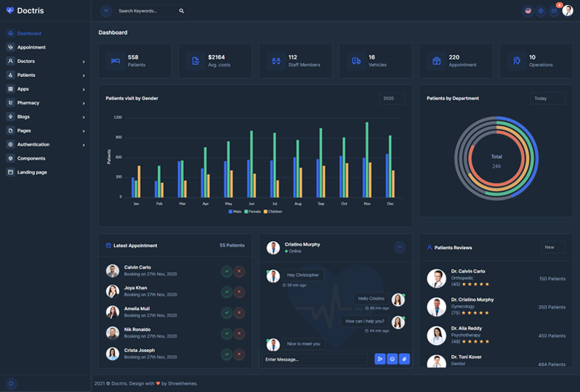Approve Calvin Carlo's appointment with checkmark
580x392 pixels.
(x=227, y=271)
